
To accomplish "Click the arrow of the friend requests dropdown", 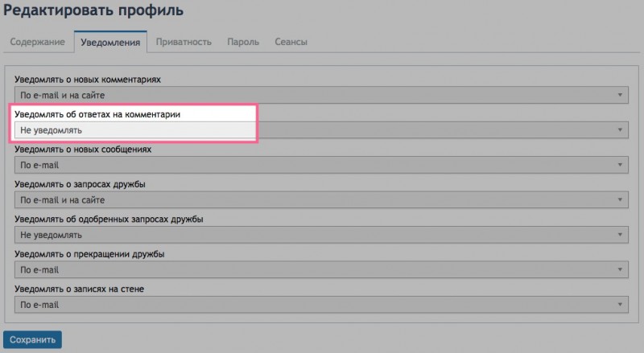I will click(620, 200).
